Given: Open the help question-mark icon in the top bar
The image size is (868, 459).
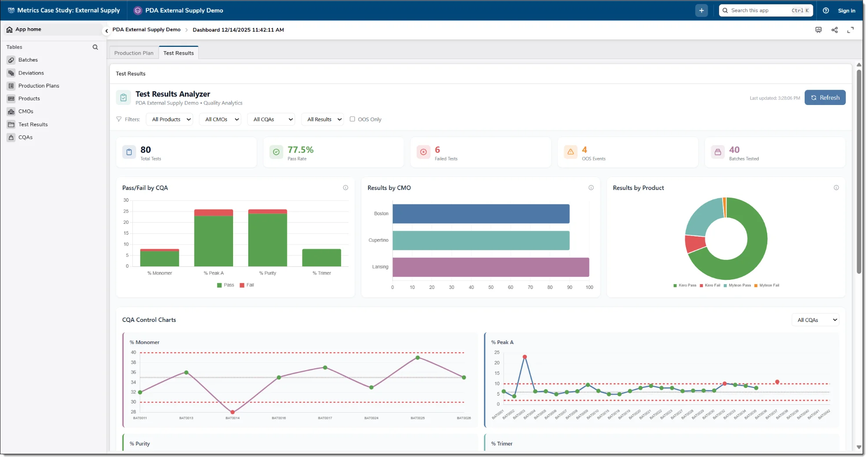Looking at the screenshot, I should tap(826, 10).
